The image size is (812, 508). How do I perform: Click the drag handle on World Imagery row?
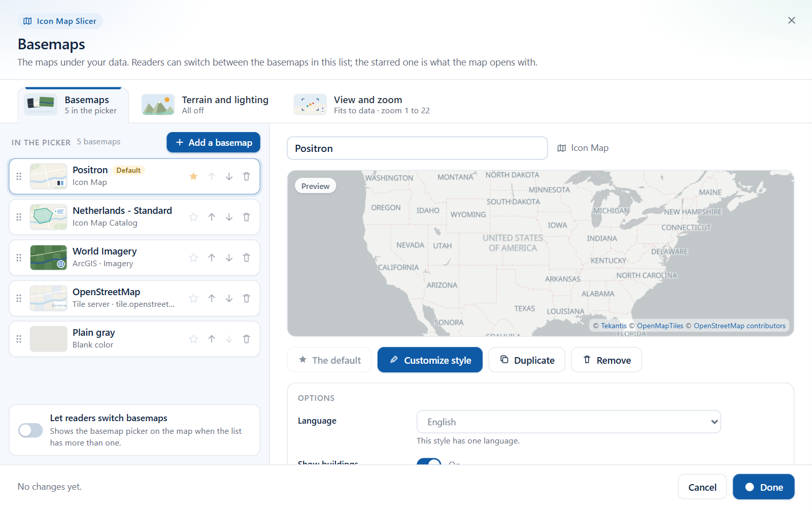tap(19, 258)
